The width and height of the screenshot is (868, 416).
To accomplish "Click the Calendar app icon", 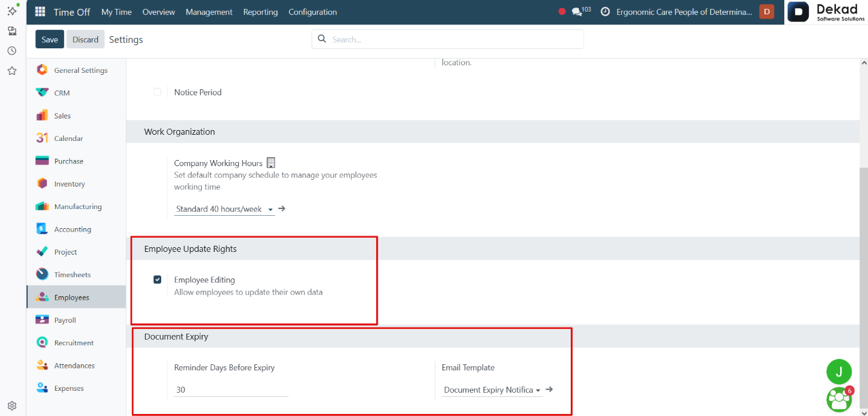I will tap(42, 138).
